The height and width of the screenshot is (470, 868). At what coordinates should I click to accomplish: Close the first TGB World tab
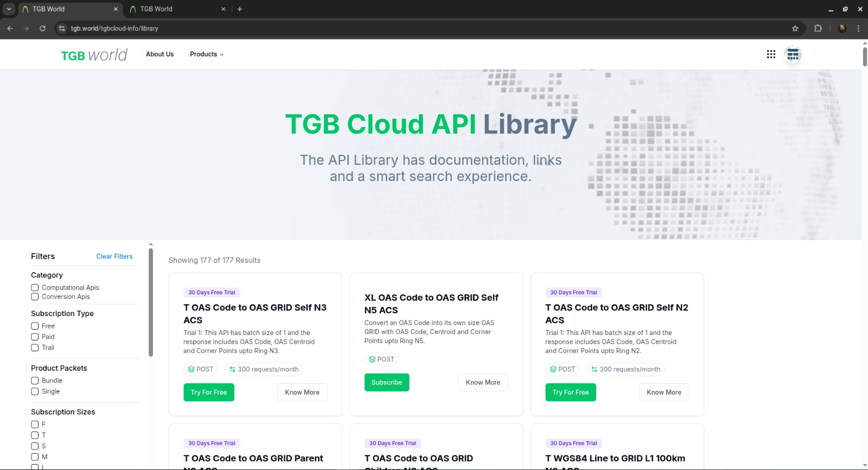tap(116, 9)
